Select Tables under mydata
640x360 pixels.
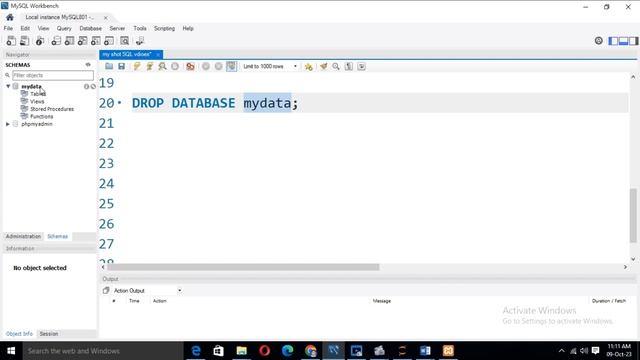coord(38,94)
